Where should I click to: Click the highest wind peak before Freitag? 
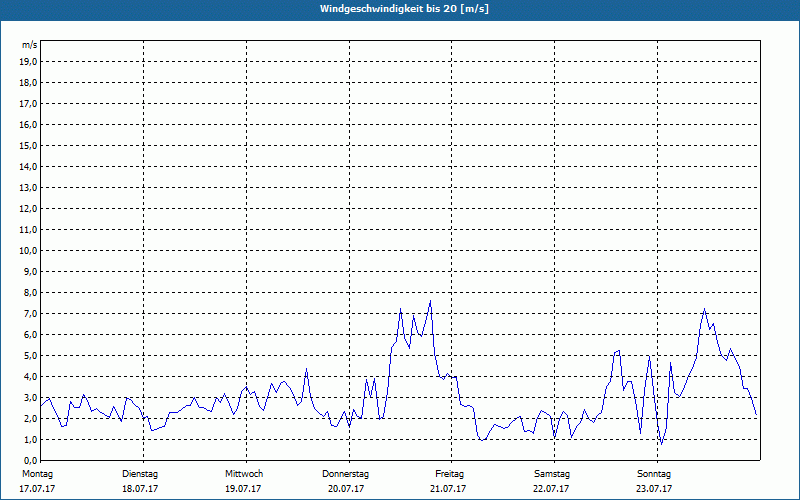(430, 301)
